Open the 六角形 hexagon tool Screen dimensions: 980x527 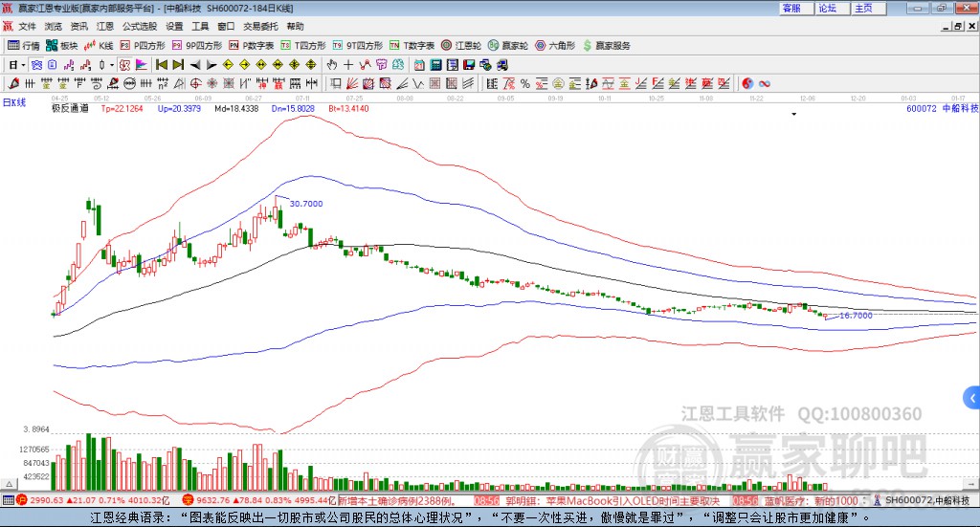[555, 46]
